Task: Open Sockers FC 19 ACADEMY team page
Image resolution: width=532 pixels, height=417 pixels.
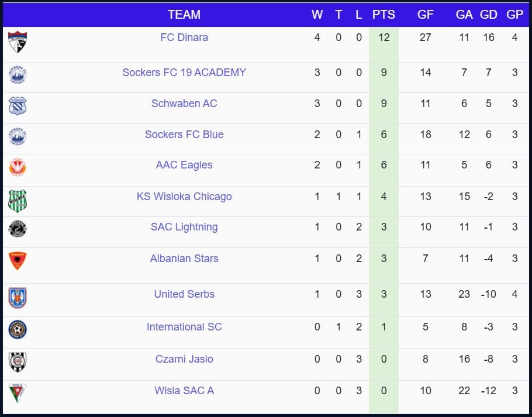Action: (184, 73)
